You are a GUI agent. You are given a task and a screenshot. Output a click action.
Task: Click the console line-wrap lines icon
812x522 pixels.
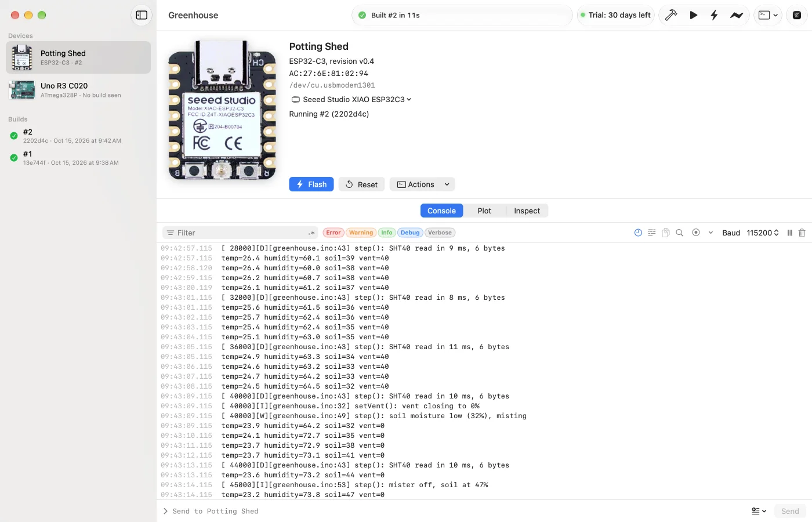(652, 233)
